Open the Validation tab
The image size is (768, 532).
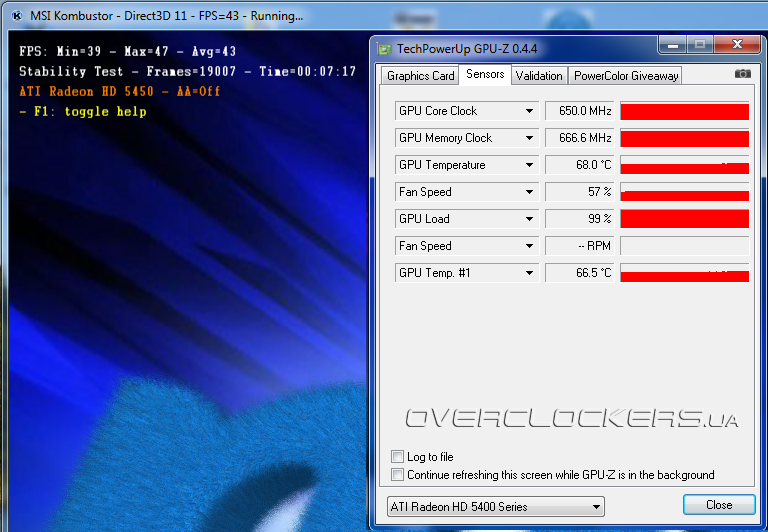tap(539, 76)
